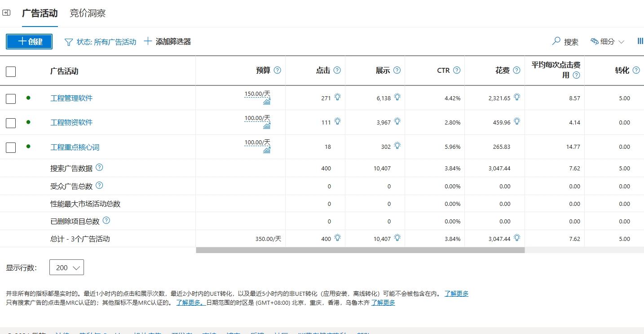Open the 显示行数 rows dropdown showing 200

(x=66, y=267)
